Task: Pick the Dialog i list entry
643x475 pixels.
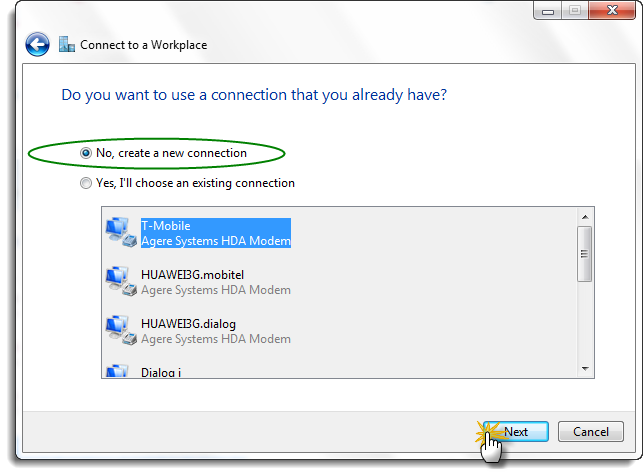Action: 161,372
